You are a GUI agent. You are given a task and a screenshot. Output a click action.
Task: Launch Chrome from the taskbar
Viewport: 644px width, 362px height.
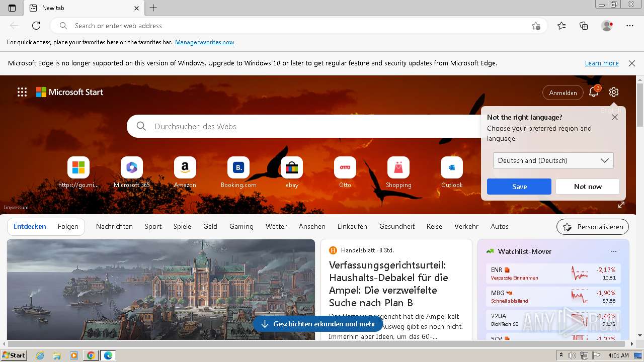point(91,355)
